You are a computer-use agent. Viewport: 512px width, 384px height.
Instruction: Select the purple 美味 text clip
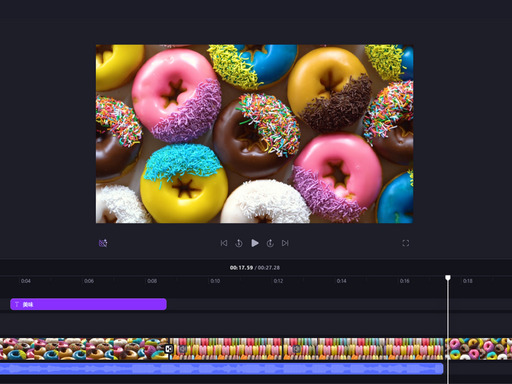pos(88,304)
